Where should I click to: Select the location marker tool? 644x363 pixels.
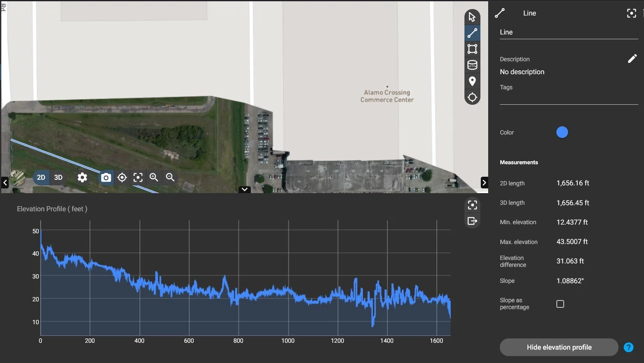(x=472, y=81)
